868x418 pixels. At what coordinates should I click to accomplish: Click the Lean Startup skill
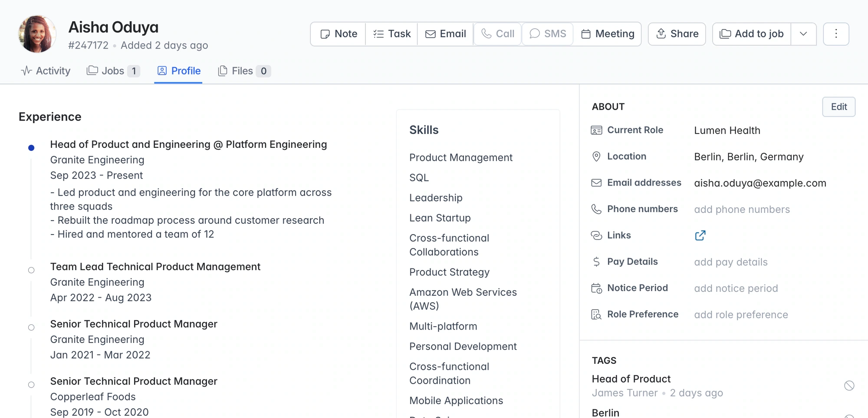440,218
